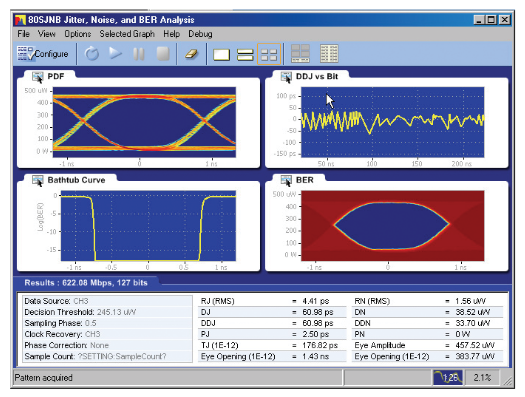Maximize the 80SJNB window
The height and width of the screenshot is (397, 525).
coord(492,20)
